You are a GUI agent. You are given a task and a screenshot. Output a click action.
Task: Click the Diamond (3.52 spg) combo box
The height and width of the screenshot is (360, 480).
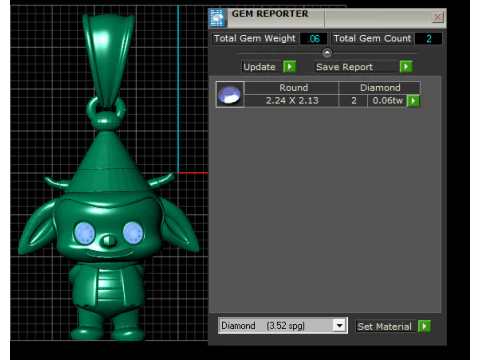[283, 325]
